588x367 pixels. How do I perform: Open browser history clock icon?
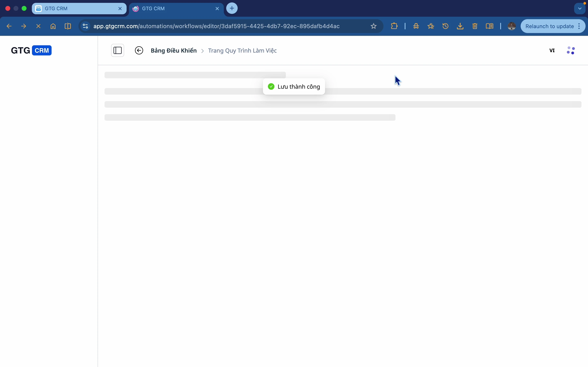pos(446,26)
